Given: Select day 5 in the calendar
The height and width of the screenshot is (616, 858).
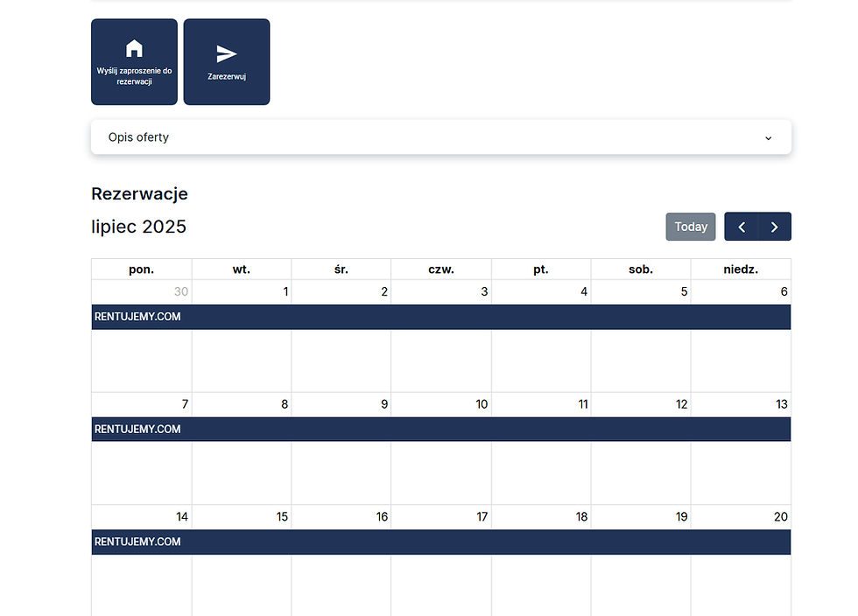Looking at the screenshot, I should click(x=684, y=291).
